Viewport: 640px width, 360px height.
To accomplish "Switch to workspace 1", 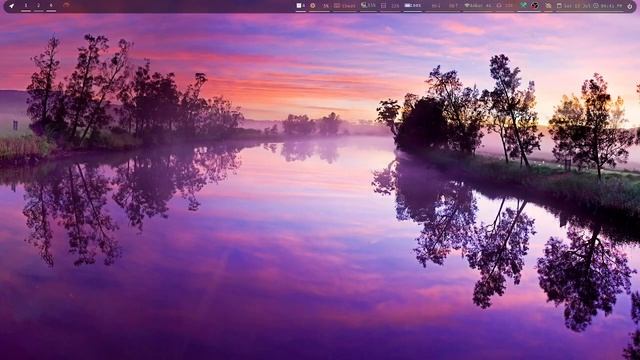I will coord(26,6).
